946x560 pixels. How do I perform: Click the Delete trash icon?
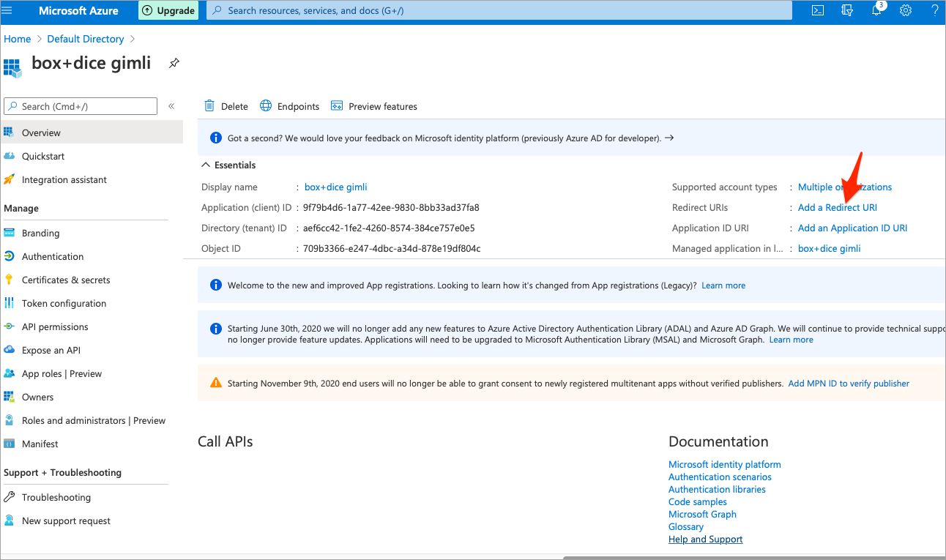[209, 106]
